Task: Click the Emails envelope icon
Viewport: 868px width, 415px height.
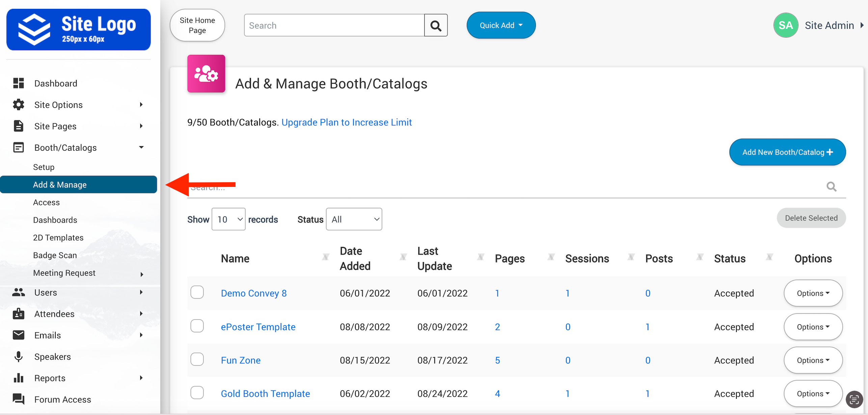Action: [x=19, y=335]
